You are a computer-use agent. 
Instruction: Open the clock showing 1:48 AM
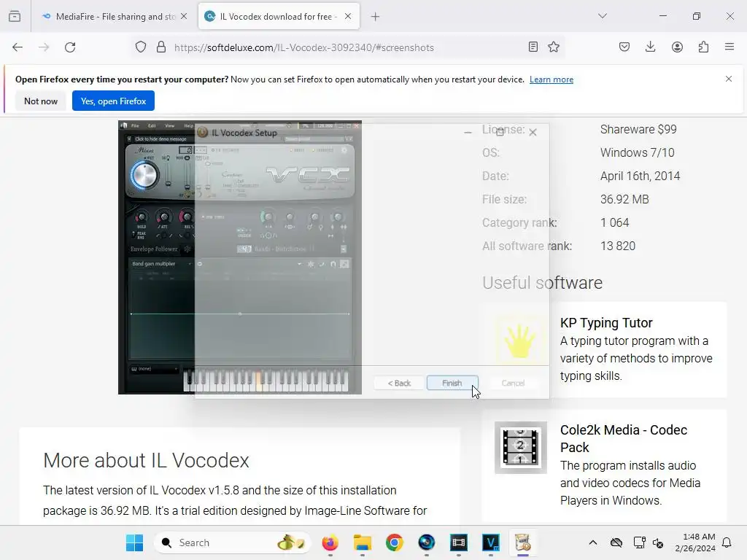click(x=695, y=542)
